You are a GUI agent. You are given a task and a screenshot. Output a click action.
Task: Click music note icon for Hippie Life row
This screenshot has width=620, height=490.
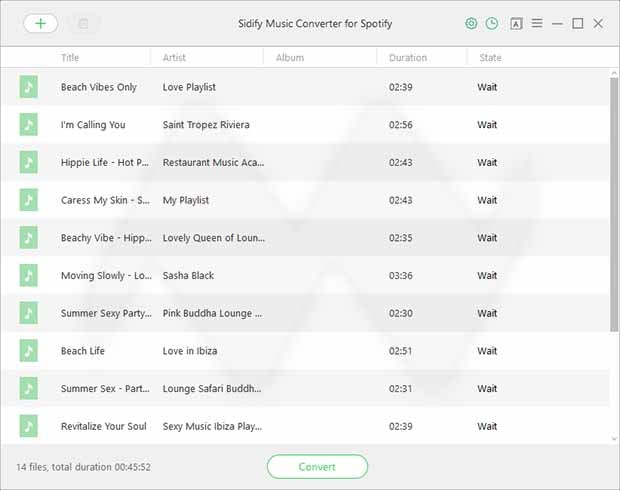[28, 162]
